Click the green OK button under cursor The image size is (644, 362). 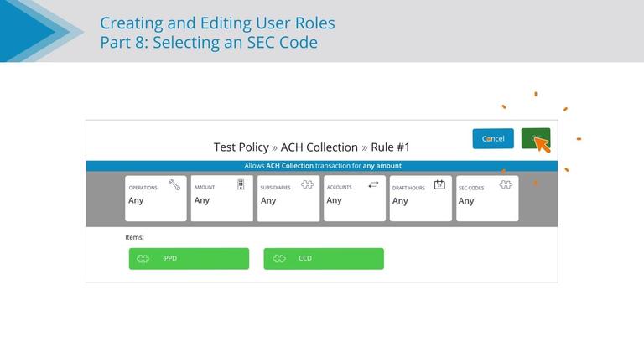pyautogui.click(x=536, y=138)
